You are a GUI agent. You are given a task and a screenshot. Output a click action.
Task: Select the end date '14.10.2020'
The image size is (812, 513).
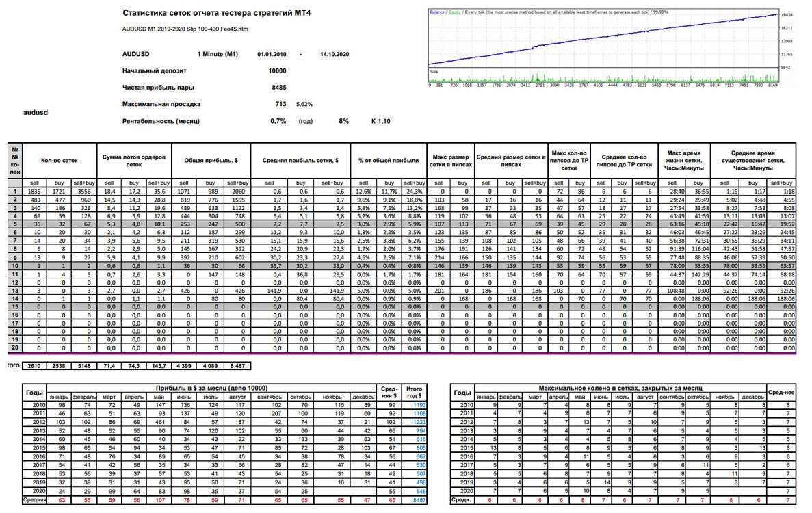pos(335,54)
